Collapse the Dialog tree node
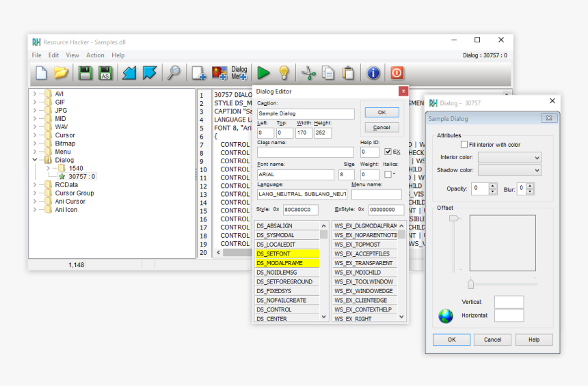The height and width of the screenshot is (386, 588). pyautogui.click(x=35, y=160)
